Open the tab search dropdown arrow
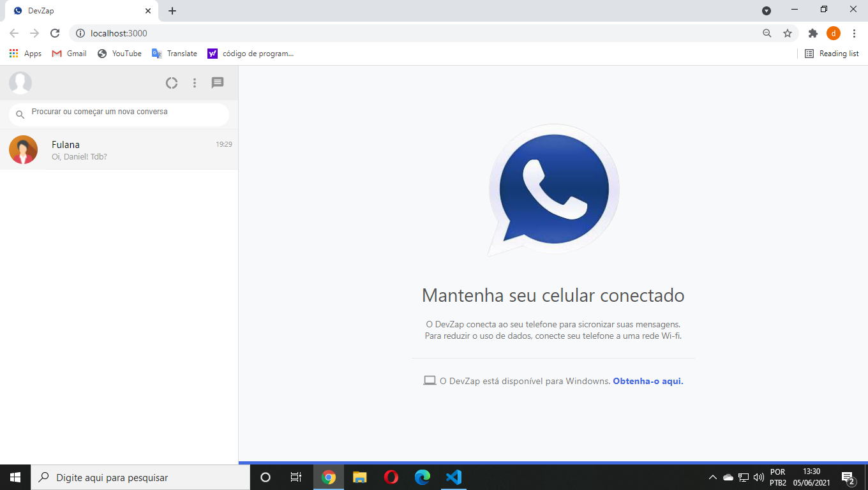868x490 pixels. (x=767, y=11)
